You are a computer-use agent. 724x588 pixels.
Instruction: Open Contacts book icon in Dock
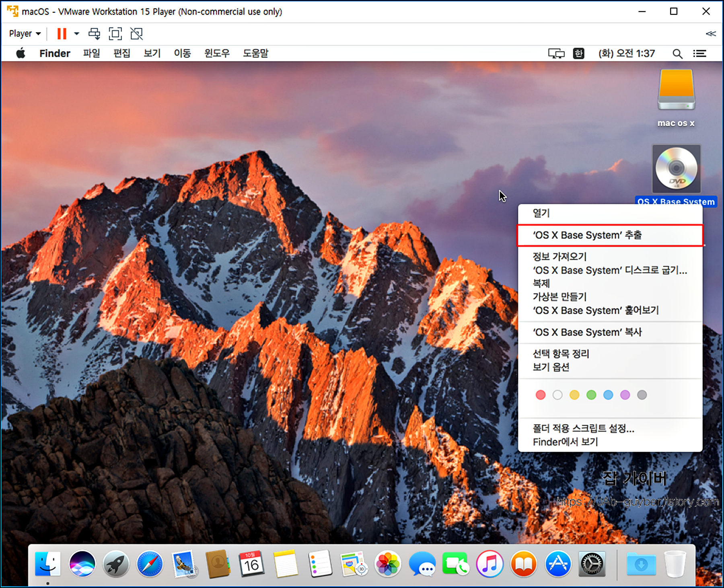(218, 564)
